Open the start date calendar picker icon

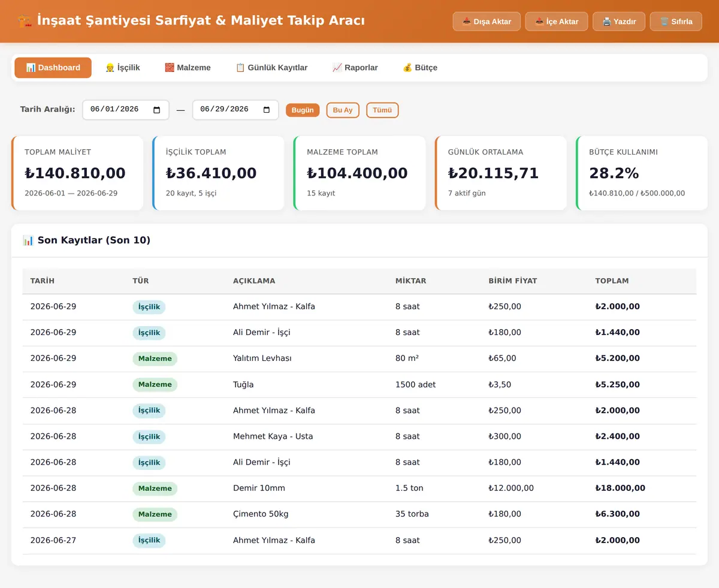pos(157,110)
